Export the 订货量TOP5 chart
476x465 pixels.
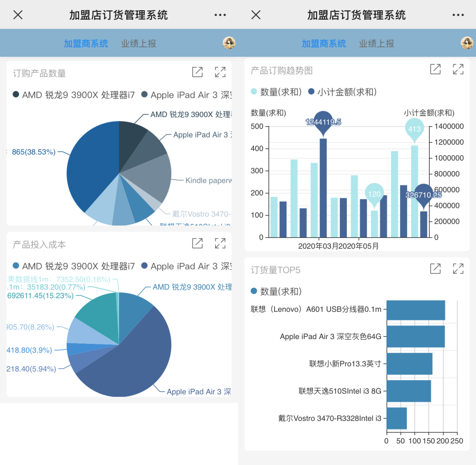(x=435, y=269)
